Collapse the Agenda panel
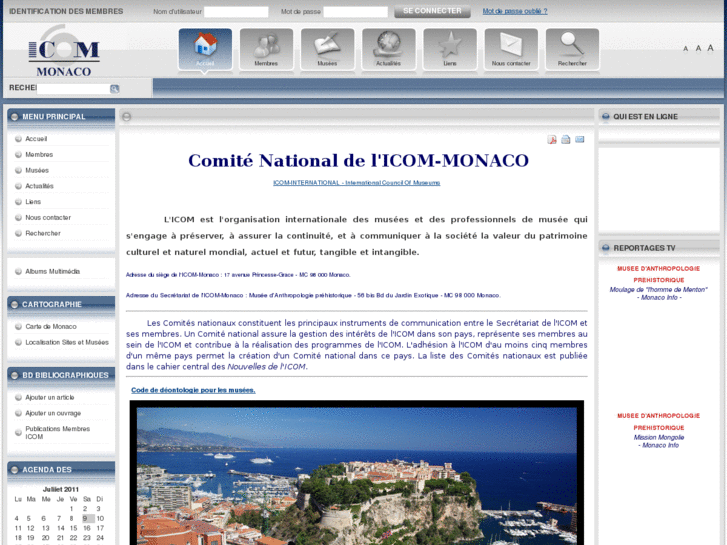This screenshot has height=545, width=727. point(14,470)
